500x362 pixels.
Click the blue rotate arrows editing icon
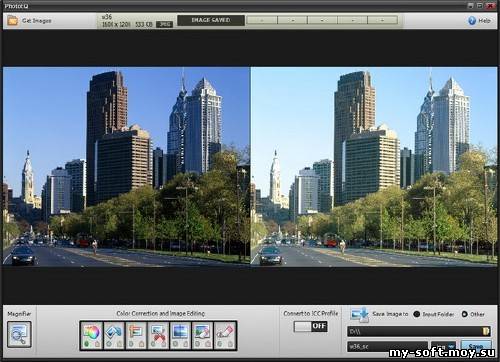pos(114,336)
